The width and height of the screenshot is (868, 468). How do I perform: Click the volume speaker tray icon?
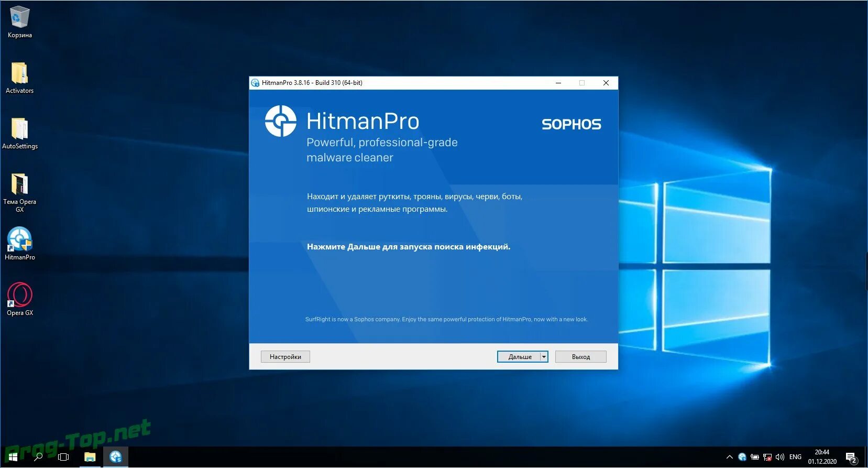click(780, 457)
